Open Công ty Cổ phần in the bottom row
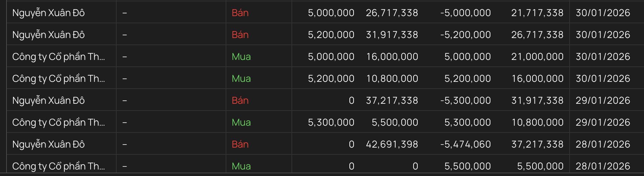This screenshot has width=644, height=176. (59, 166)
